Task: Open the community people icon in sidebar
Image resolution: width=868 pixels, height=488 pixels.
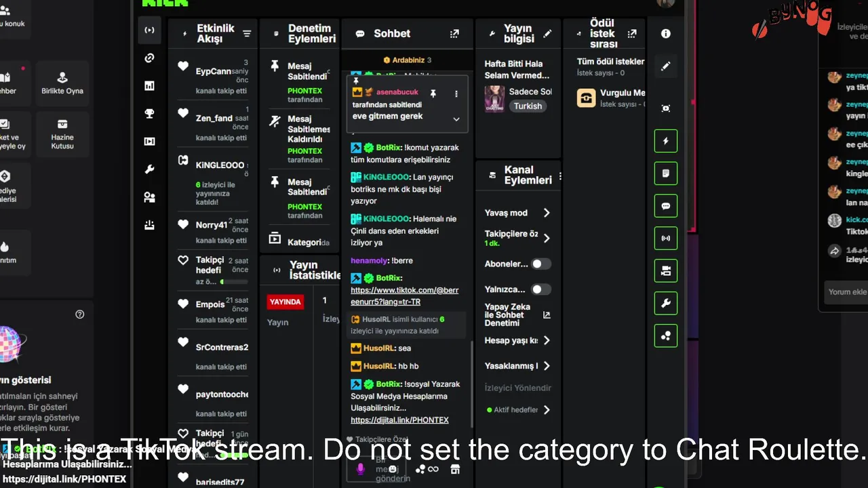Action: pyautogui.click(x=149, y=197)
